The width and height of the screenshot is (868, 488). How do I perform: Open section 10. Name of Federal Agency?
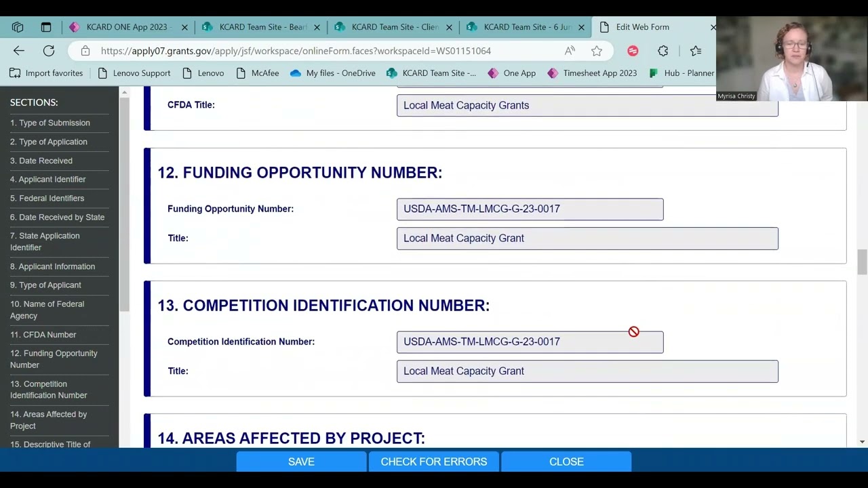coord(47,310)
